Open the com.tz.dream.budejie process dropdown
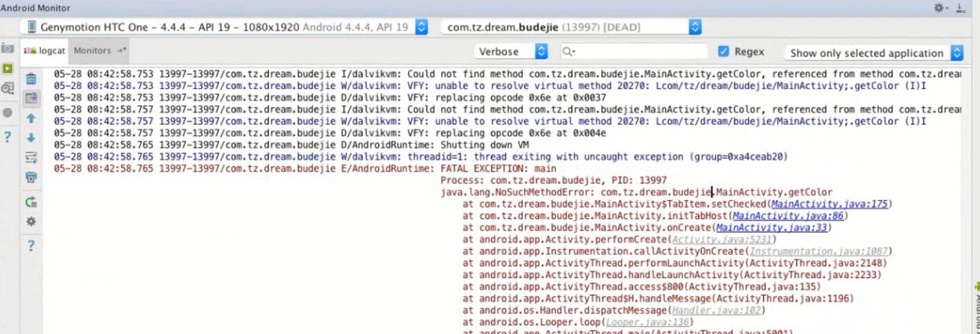 571,27
